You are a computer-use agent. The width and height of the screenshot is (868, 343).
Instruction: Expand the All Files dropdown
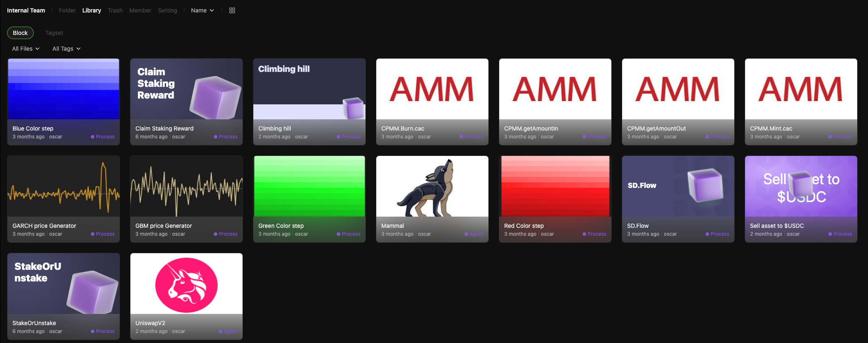26,49
